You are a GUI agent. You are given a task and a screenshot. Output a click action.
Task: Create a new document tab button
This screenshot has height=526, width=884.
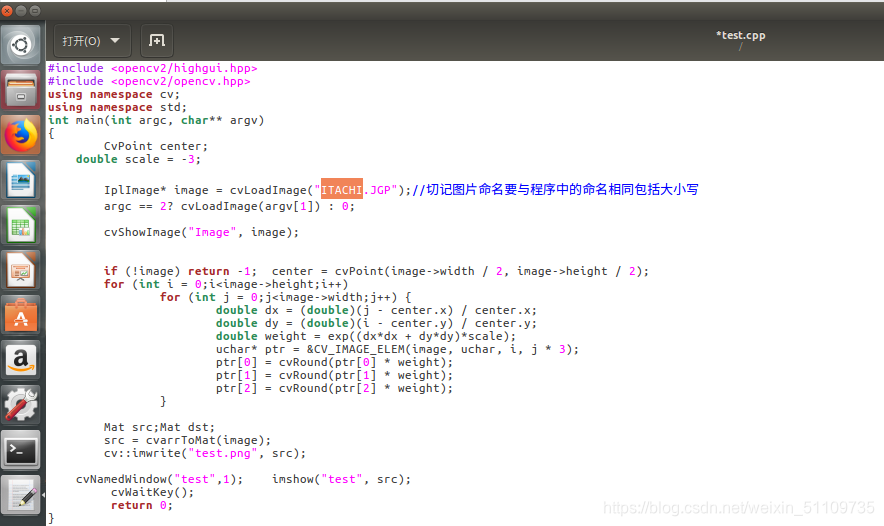(157, 41)
